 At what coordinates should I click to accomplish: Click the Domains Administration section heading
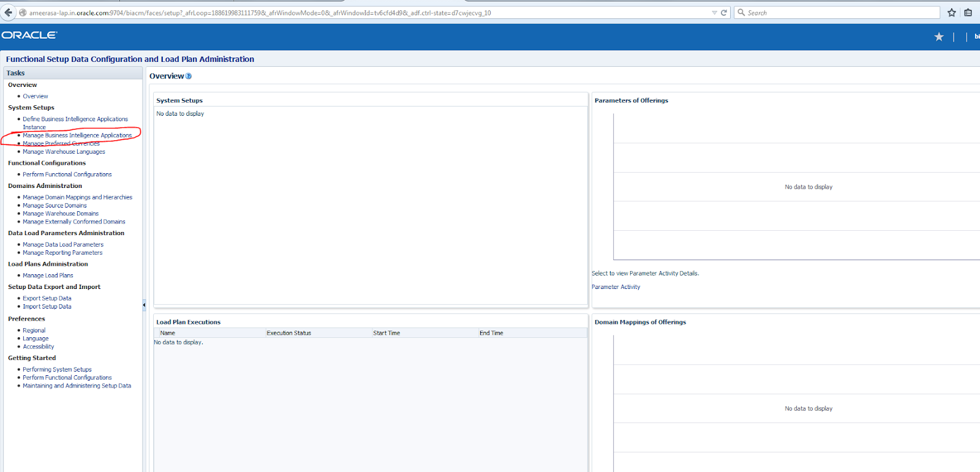[45, 186]
